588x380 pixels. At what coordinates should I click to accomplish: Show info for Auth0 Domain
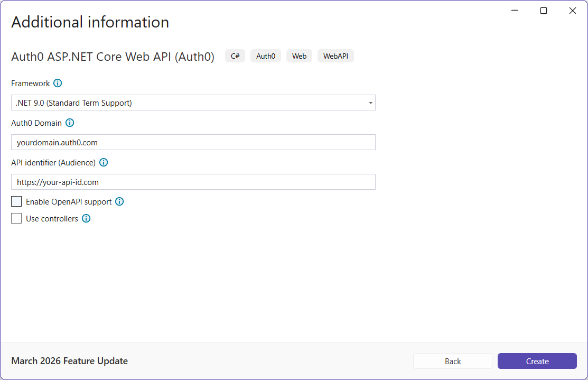coord(70,123)
